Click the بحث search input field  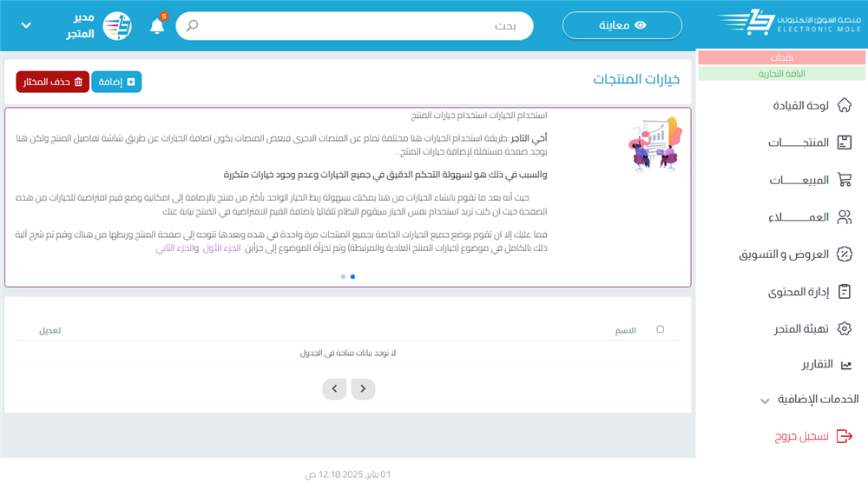[x=365, y=26]
